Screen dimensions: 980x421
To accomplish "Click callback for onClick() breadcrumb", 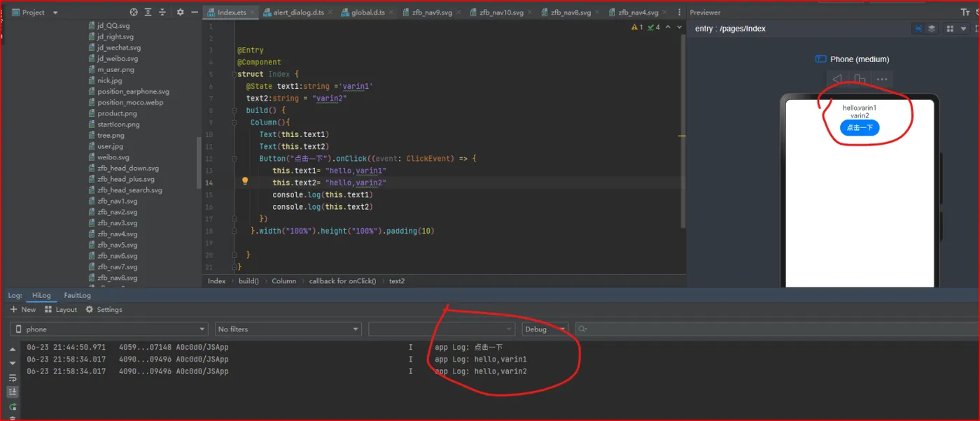I will (x=342, y=281).
